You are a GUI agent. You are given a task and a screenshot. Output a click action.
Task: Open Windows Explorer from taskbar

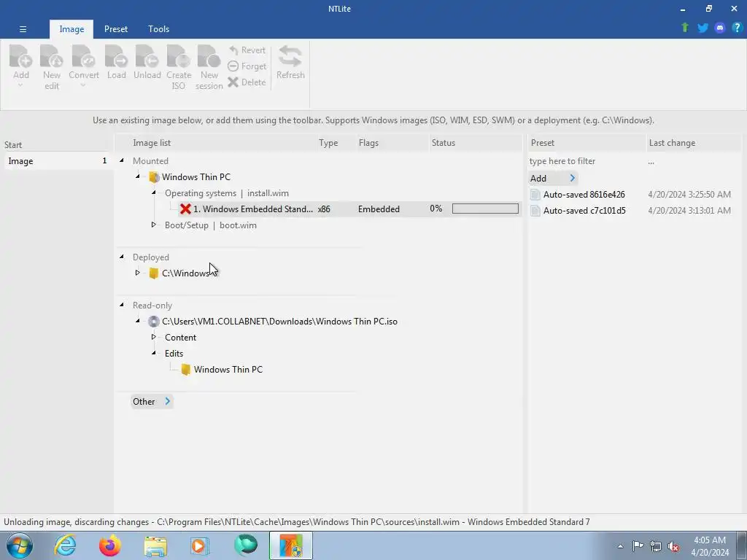point(155,545)
